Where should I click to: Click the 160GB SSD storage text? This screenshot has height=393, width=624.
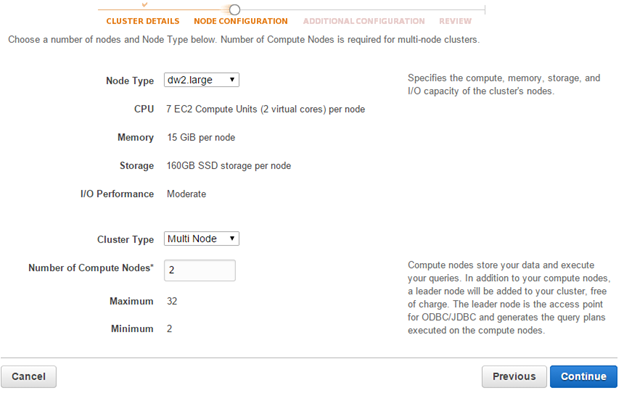(228, 166)
